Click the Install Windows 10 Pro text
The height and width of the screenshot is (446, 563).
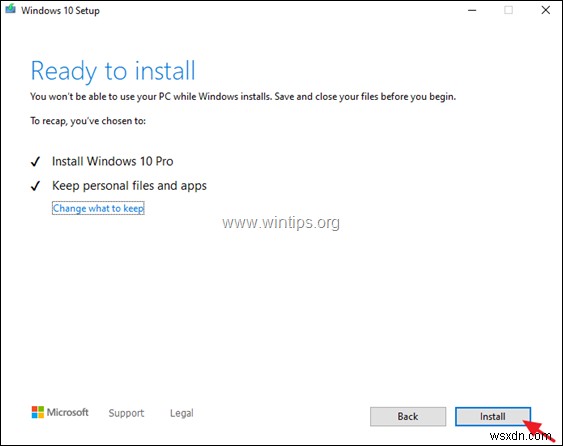point(112,161)
